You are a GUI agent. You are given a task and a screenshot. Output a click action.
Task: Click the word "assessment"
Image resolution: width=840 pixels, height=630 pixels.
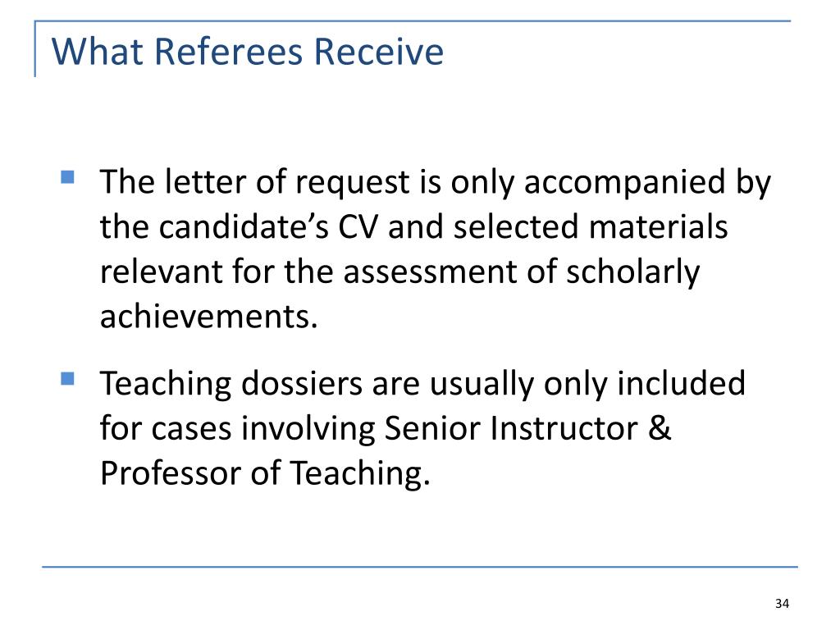(430, 272)
